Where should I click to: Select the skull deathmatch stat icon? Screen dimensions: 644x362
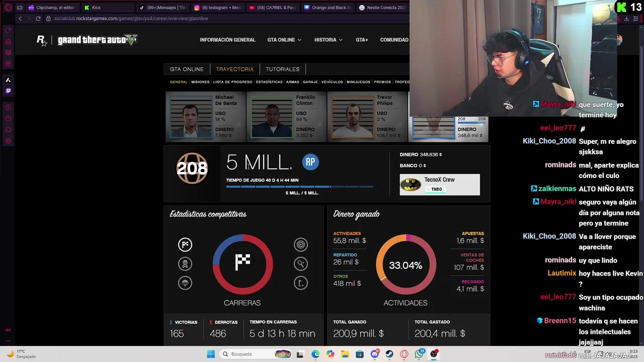185,264
